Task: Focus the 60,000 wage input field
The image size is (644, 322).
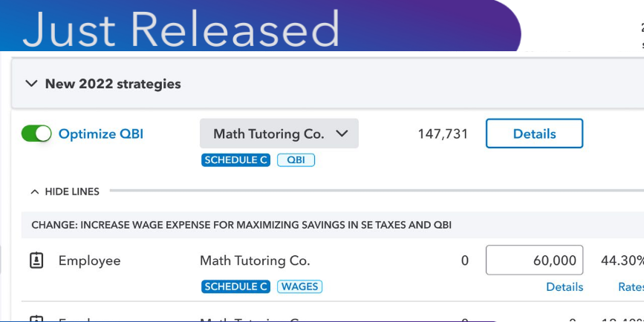Action: tap(534, 260)
